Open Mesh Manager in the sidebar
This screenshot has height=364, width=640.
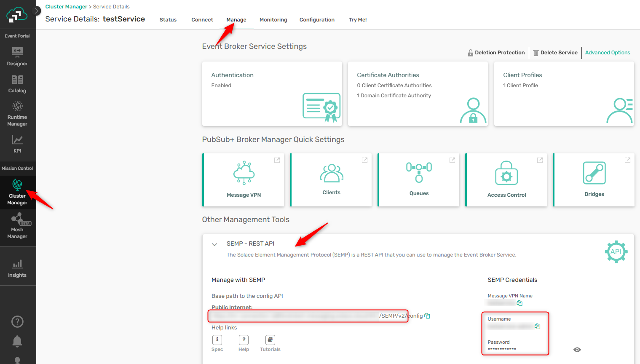pyautogui.click(x=17, y=226)
